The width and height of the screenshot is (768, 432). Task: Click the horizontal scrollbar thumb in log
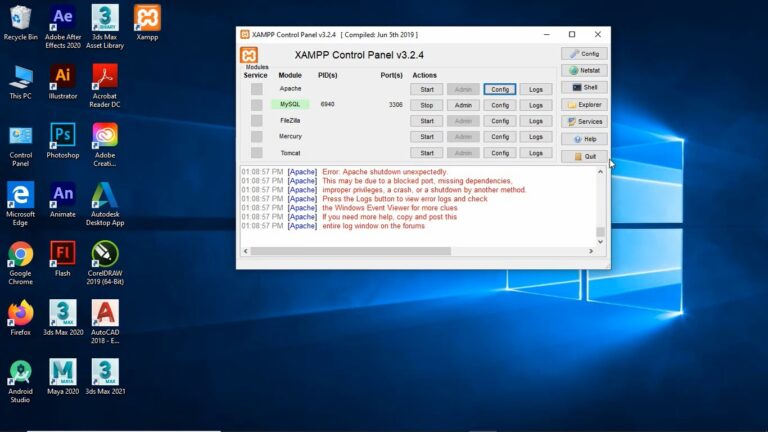point(351,251)
